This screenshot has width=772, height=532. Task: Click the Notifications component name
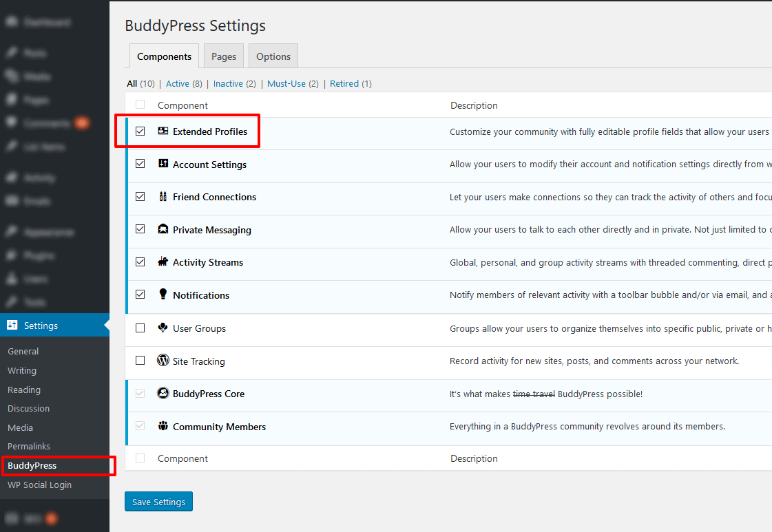[x=201, y=295]
